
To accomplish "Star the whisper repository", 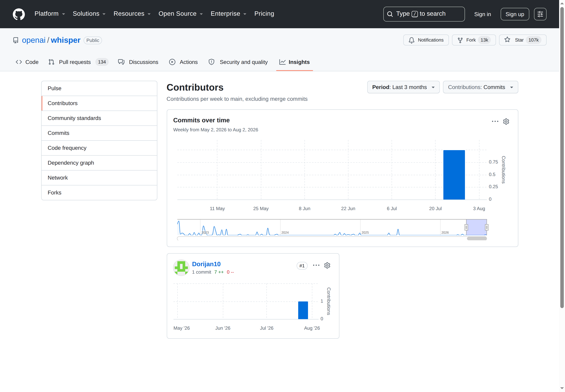I will tap(522, 40).
